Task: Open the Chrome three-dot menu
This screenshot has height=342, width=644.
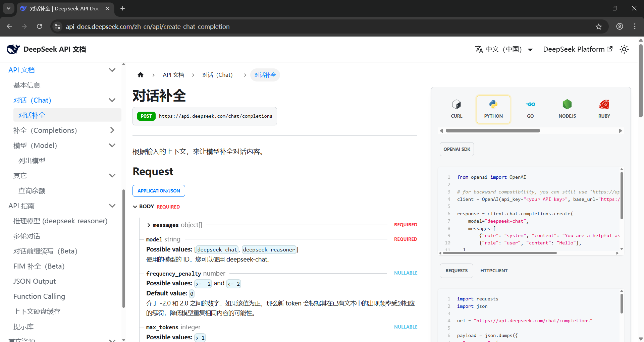Action: 635,26
